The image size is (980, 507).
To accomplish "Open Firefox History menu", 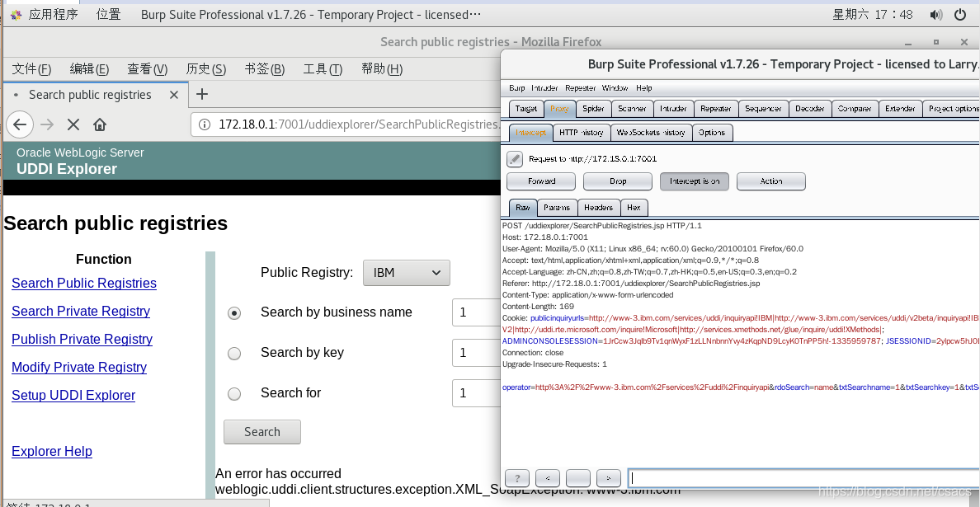I will 206,68.
